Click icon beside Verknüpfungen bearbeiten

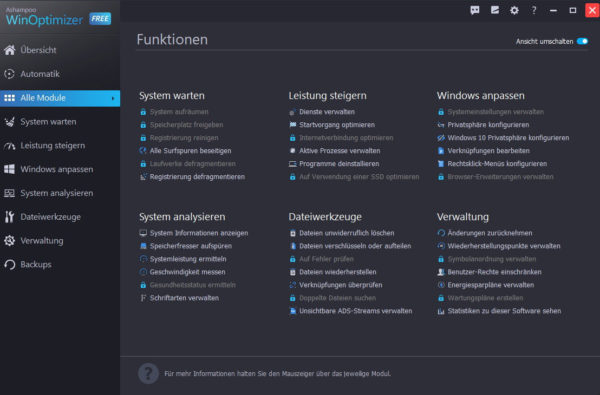pyautogui.click(x=441, y=151)
